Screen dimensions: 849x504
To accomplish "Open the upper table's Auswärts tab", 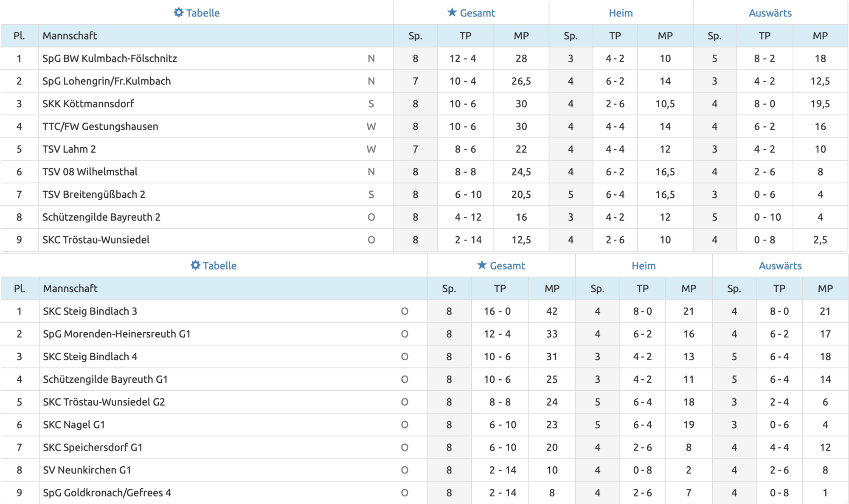I will [x=770, y=13].
